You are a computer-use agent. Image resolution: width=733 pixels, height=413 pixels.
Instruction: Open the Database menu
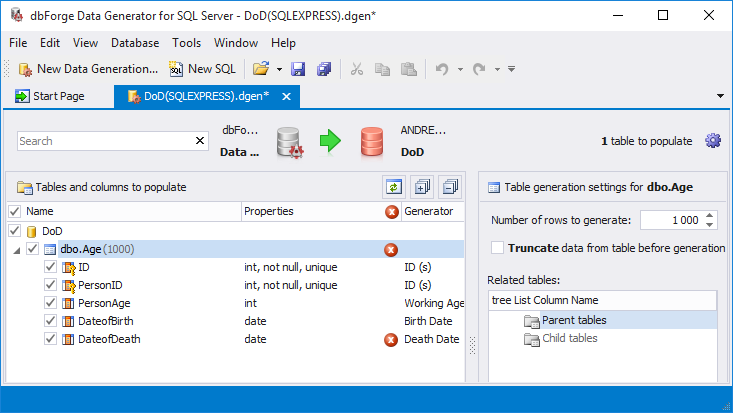135,43
